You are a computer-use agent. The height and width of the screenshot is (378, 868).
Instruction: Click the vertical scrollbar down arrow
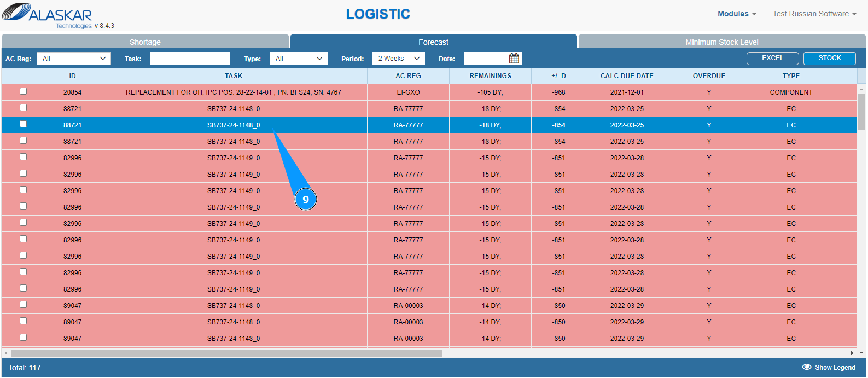(861, 353)
